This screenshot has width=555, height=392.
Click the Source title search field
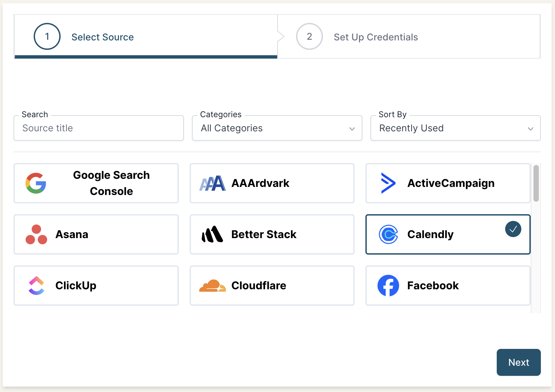[x=98, y=128]
